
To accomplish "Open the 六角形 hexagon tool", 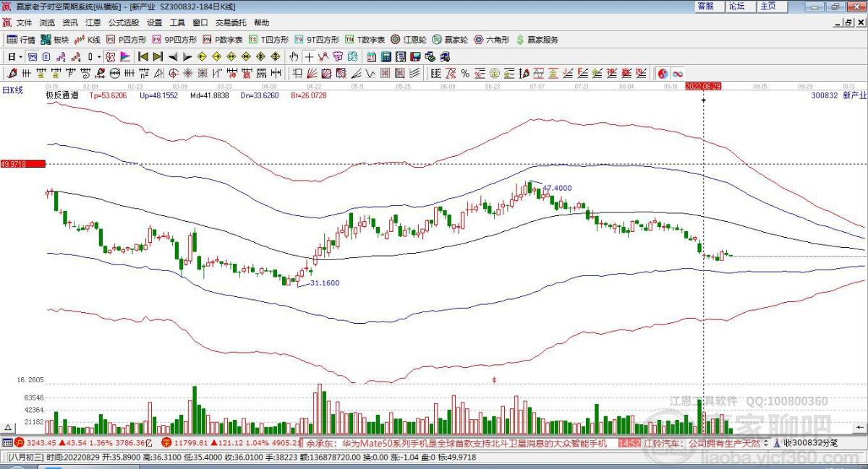I will 492,40.
